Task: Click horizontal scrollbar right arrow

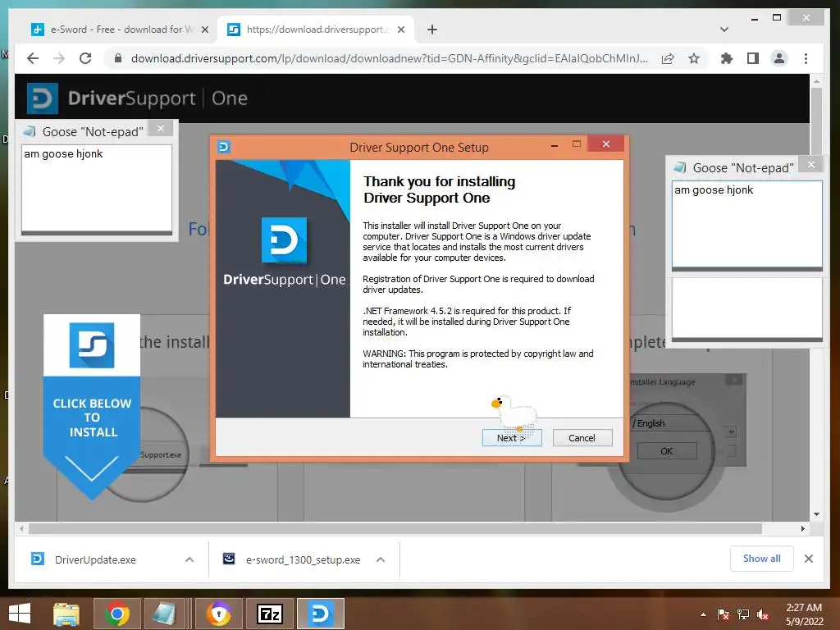Action: tap(802, 529)
